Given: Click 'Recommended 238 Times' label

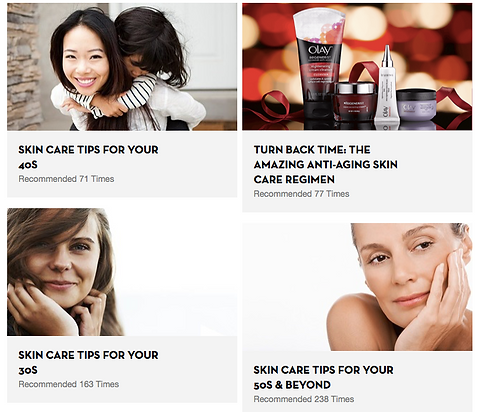Looking at the screenshot, I should 304,399.
